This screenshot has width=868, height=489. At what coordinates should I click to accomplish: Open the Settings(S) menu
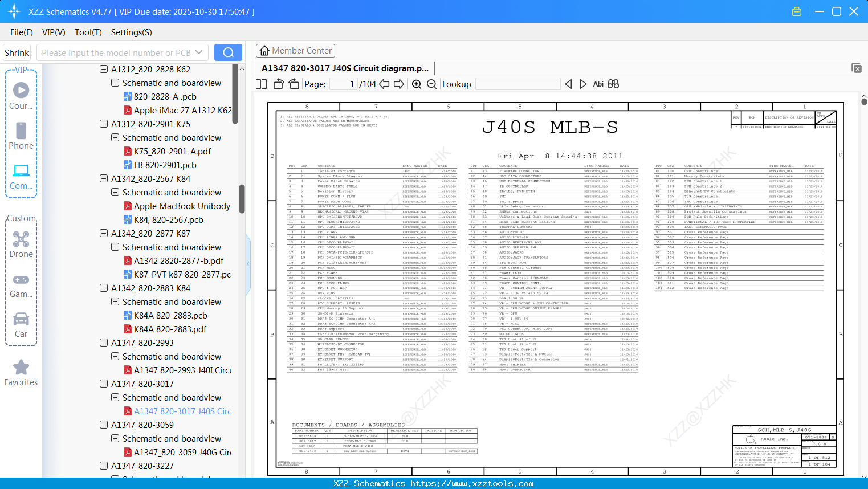131,32
